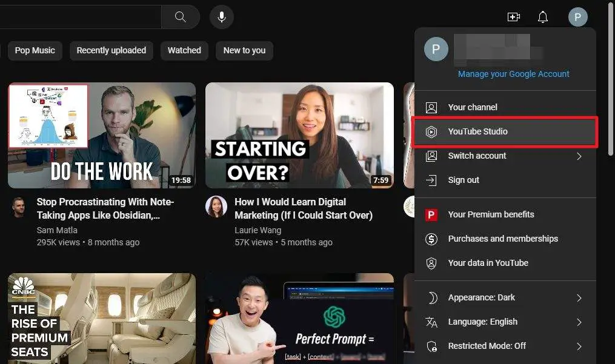Open the notifications bell
The image size is (615, 364).
(543, 17)
